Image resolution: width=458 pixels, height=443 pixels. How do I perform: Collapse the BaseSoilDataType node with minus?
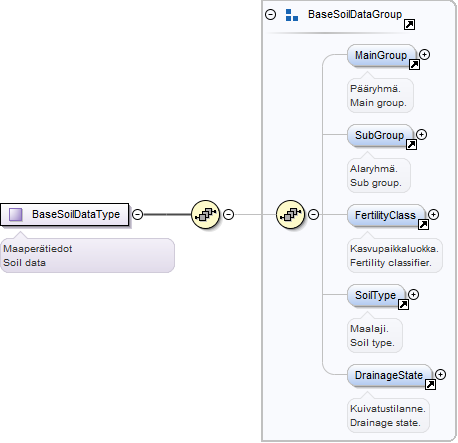click(137, 214)
